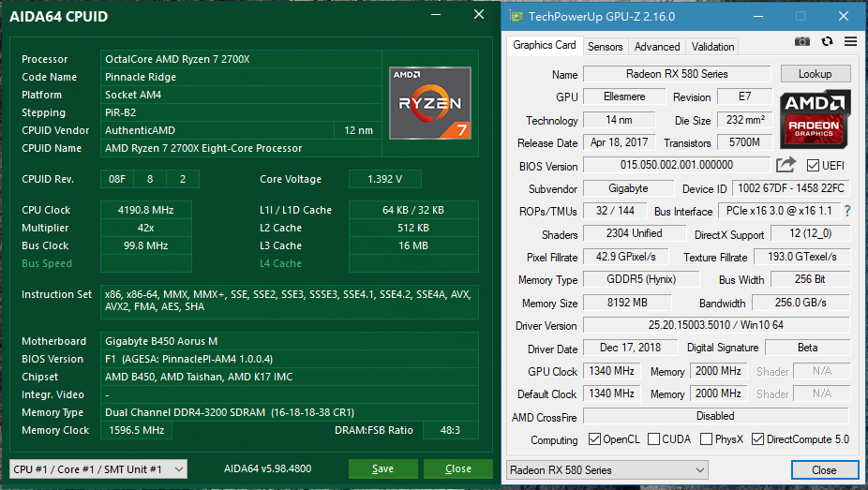Image resolution: width=868 pixels, height=490 pixels.
Task: Click the Ryzen 7 logo image
Action: [430, 103]
